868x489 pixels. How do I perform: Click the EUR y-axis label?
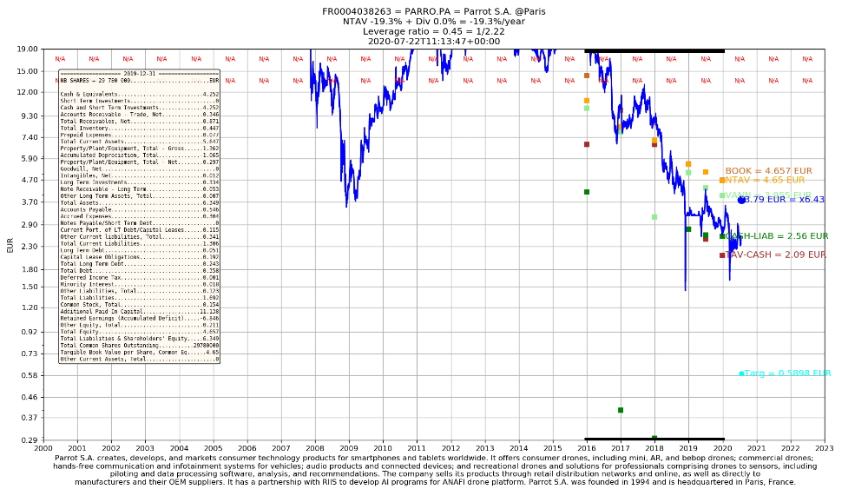[x=10, y=246]
